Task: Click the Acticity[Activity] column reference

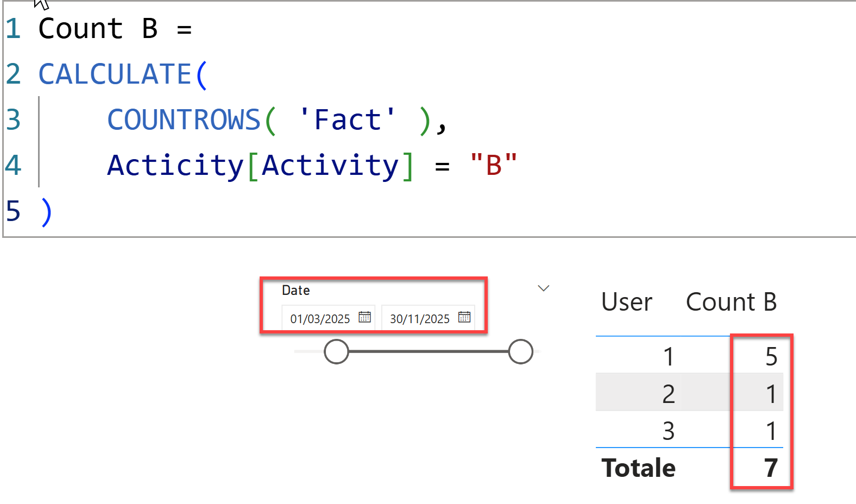Action: tap(261, 166)
